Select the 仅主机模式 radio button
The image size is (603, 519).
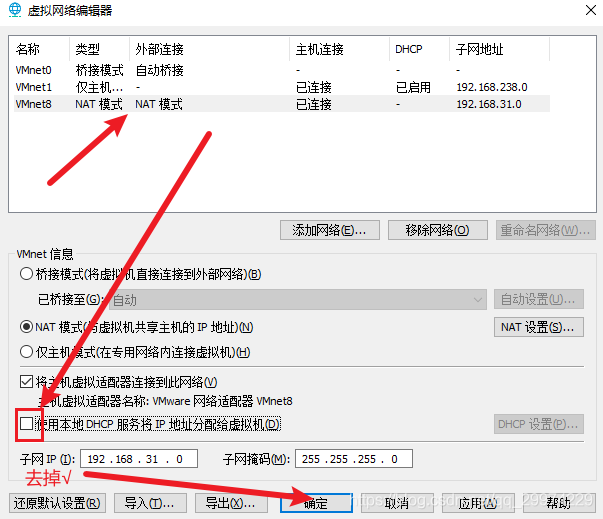26,352
